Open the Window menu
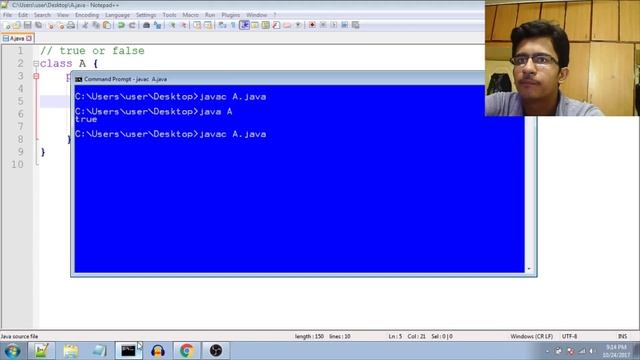The width and height of the screenshot is (640, 360). pos(256,15)
